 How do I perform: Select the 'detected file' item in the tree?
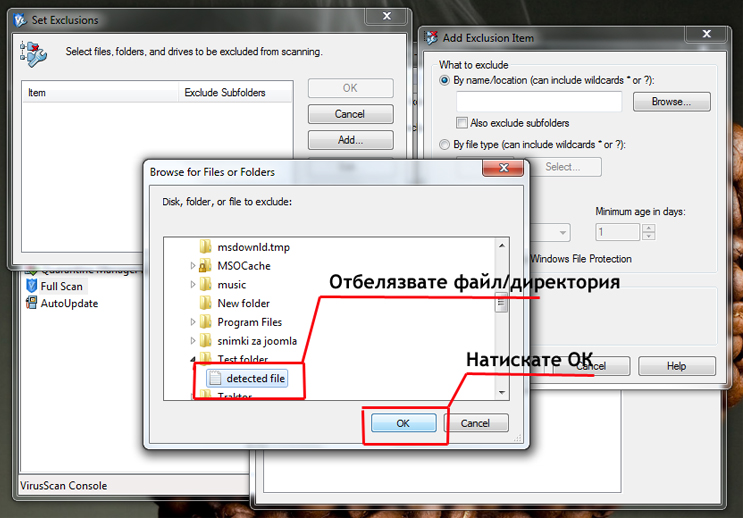(247, 378)
